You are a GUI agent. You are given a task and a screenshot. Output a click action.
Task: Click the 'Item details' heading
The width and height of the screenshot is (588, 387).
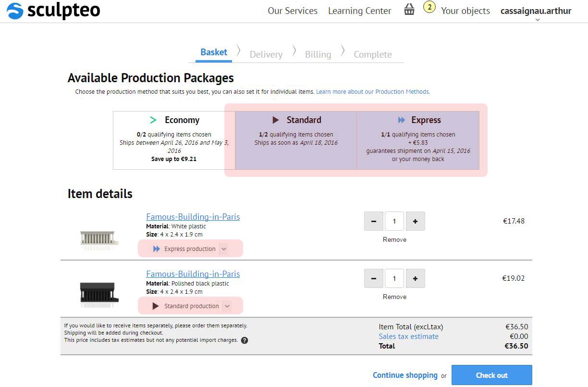click(100, 194)
